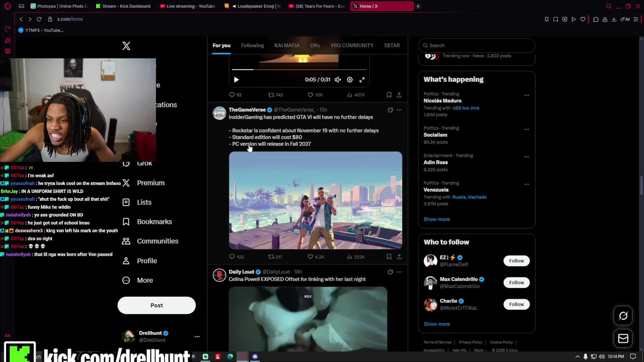The height and width of the screenshot is (362, 644).
Task: Open the Nicolás Maduro trending topic
Action: click(x=442, y=101)
